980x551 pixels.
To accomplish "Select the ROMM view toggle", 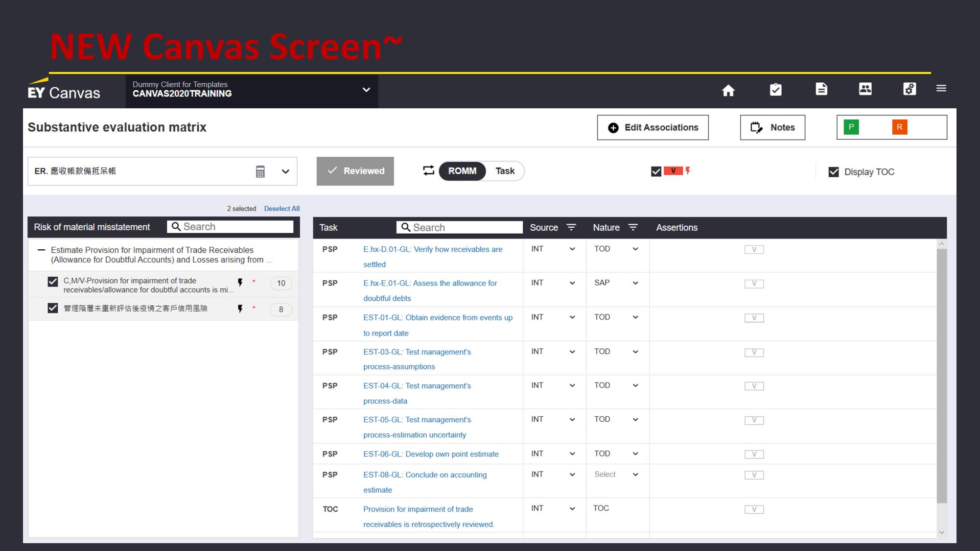I will (462, 171).
